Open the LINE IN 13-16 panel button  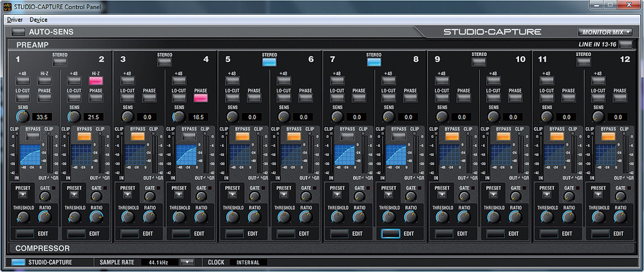(x=625, y=44)
